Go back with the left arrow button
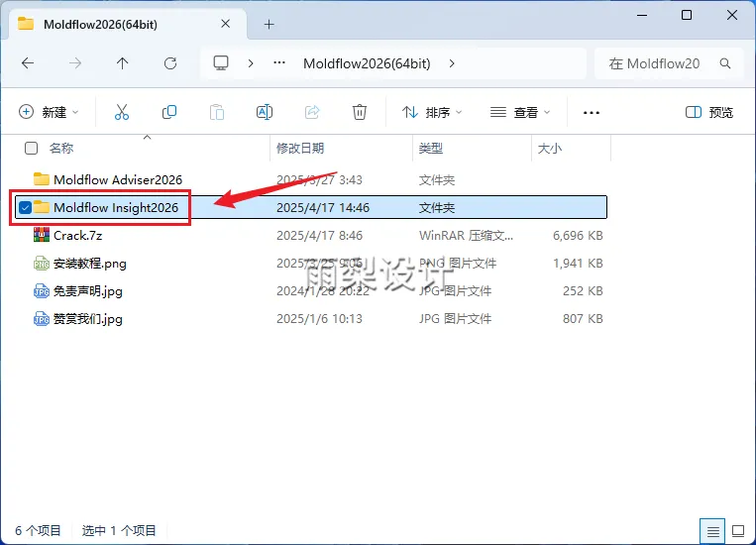 pos(28,63)
